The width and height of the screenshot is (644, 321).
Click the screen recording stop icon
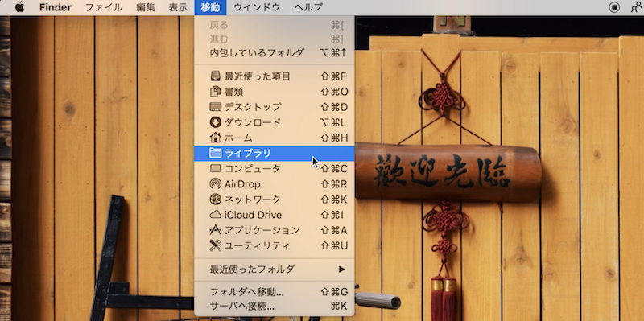pyautogui.click(x=614, y=7)
